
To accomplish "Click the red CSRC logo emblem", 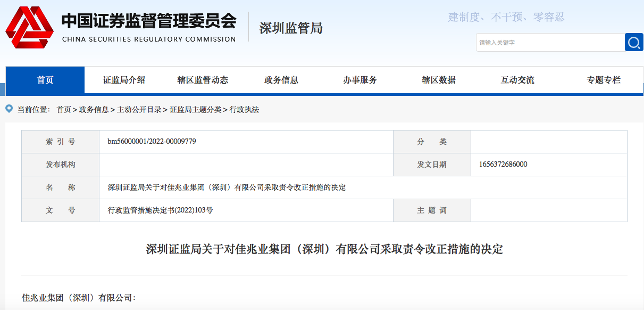I will pyautogui.click(x=29, y=28).
